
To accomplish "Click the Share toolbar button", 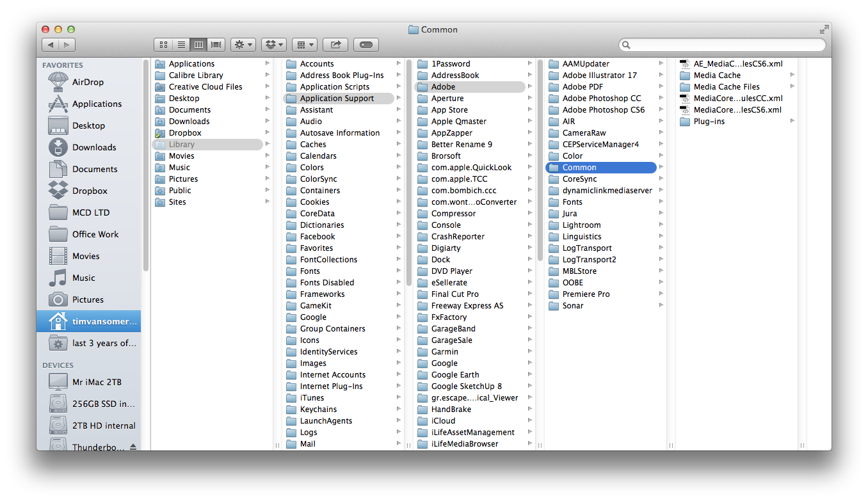I will click(x=335, y=45).
